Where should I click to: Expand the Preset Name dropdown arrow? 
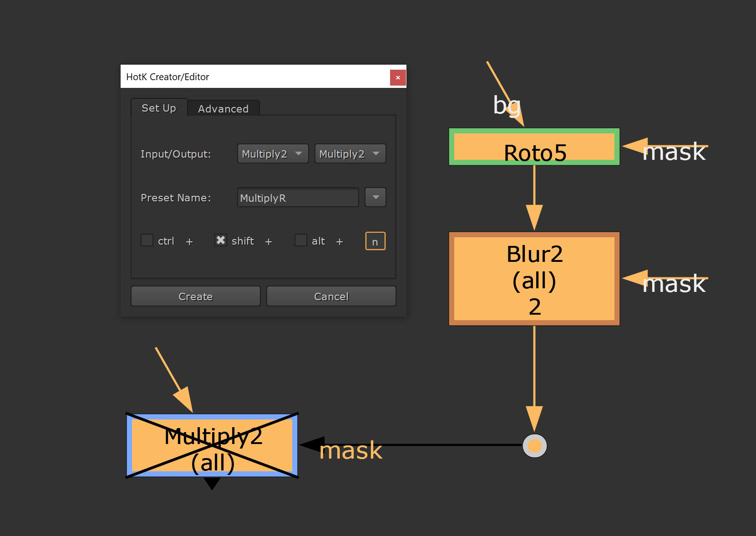(x=375, y=197)
